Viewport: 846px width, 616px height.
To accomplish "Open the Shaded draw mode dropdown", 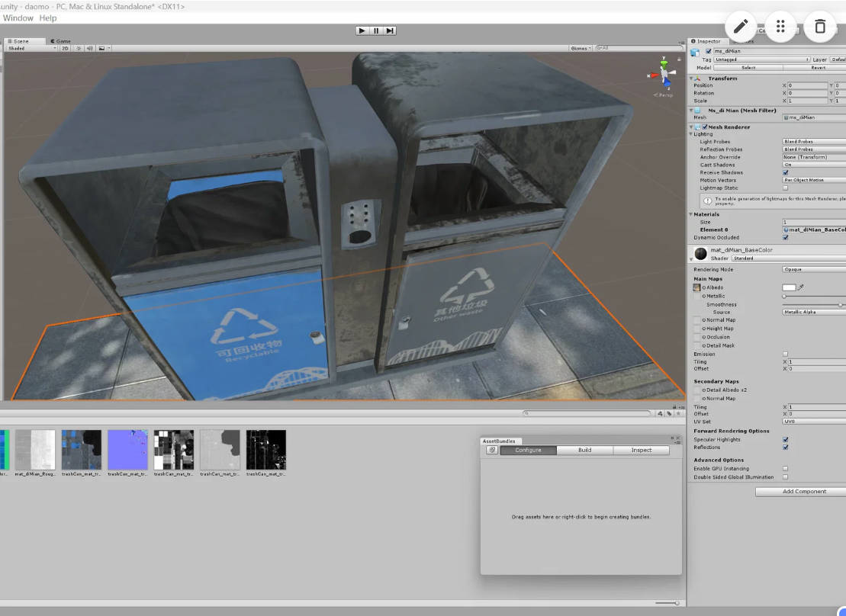I will click(31, 49).
